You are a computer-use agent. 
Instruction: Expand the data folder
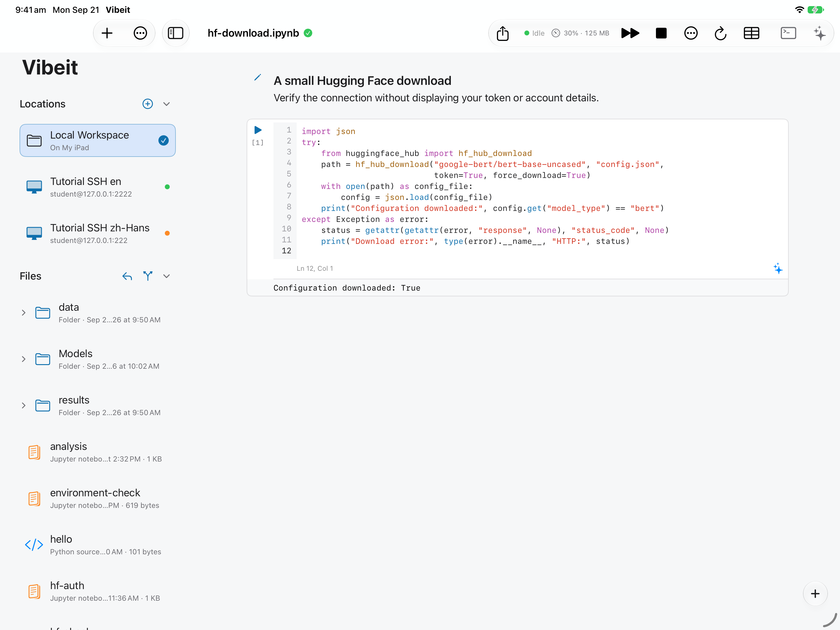click(x=24, y=312)
